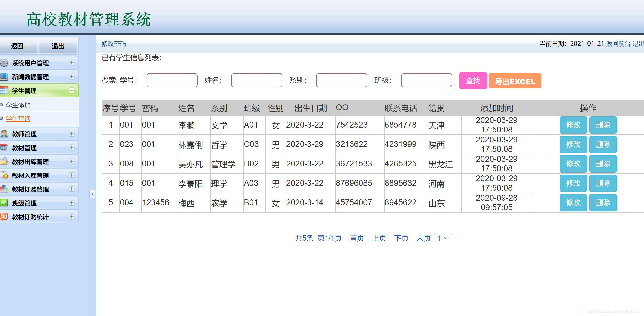644x316 pixels.
Task: Expand 班级管理 with its plus icon
Action: point(72,203)
